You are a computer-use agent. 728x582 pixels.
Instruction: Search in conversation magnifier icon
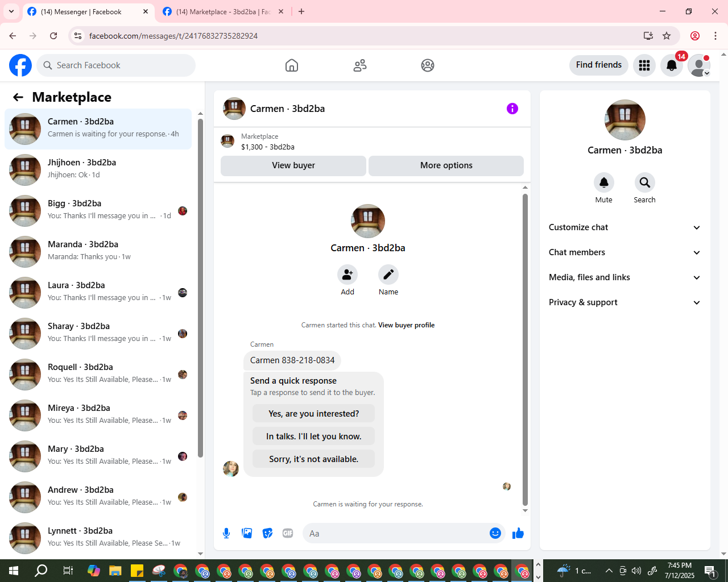tap(645, 182)
